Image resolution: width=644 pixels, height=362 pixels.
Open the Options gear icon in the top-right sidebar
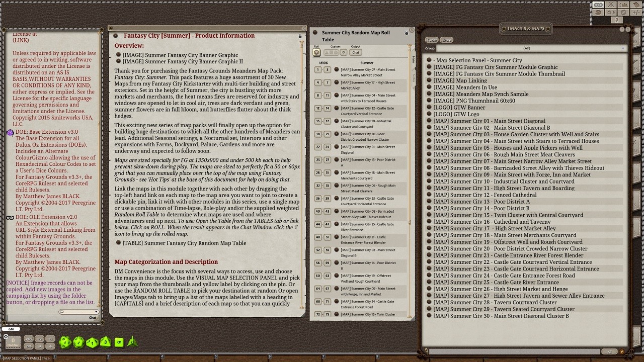(623, 12)
